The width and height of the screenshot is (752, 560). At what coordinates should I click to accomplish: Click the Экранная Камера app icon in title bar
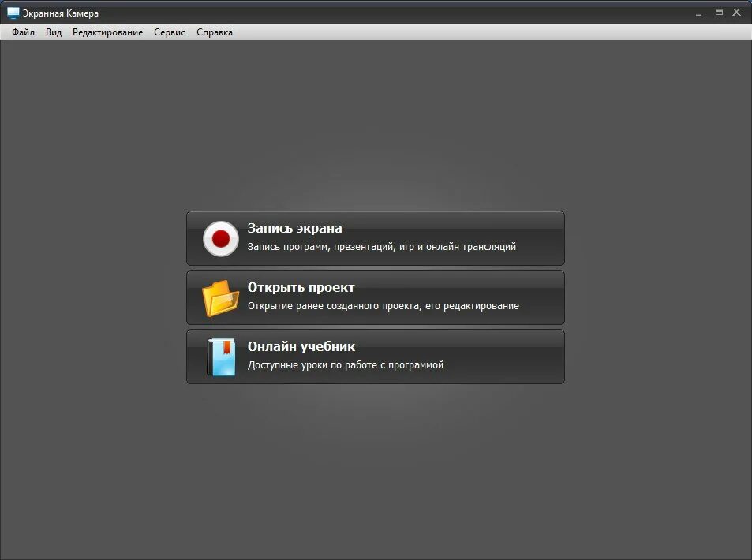[13, 13]
